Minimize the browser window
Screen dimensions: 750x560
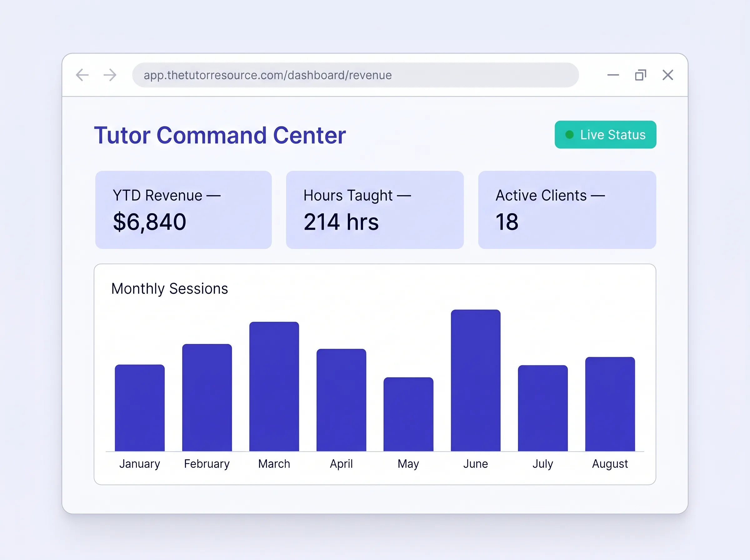click(613, 75)
